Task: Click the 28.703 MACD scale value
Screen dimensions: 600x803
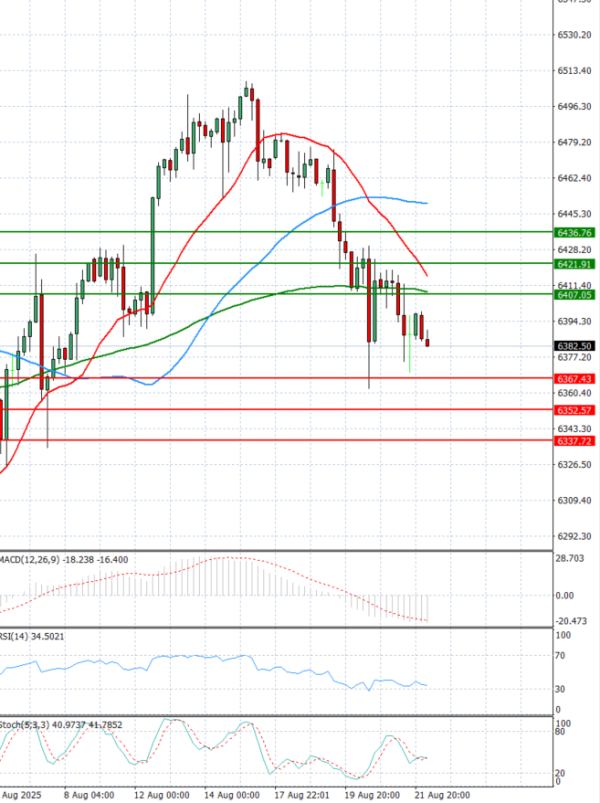Action: coord(570,558)
